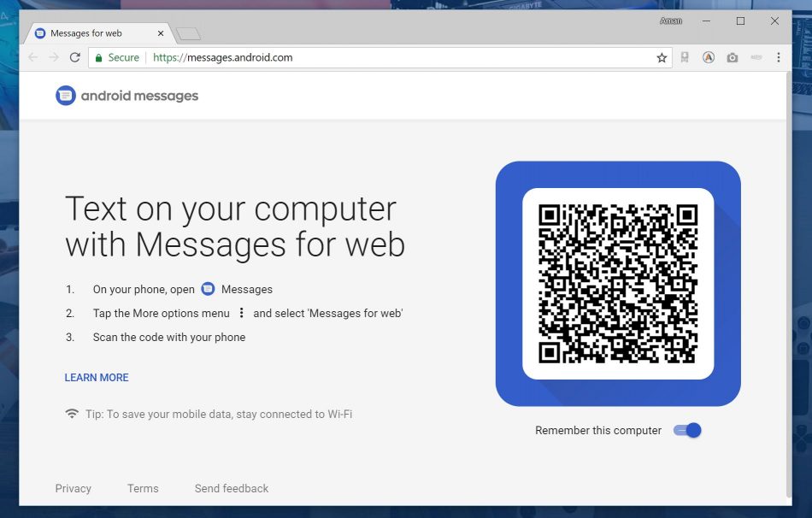Close the Chrome window

tap(774, 21)
